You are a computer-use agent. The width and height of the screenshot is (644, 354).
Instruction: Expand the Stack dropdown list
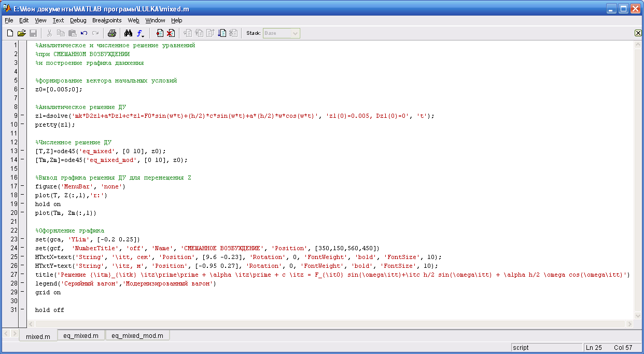point(295,33)
